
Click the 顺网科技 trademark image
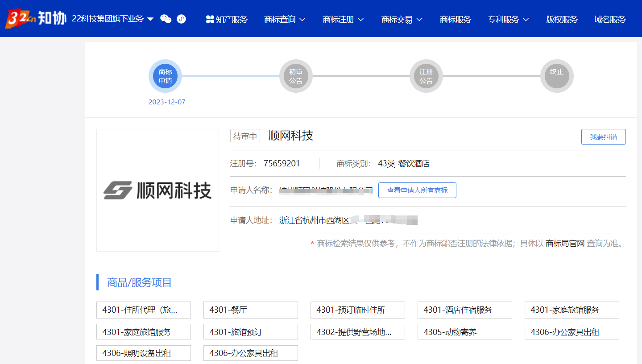157,190
